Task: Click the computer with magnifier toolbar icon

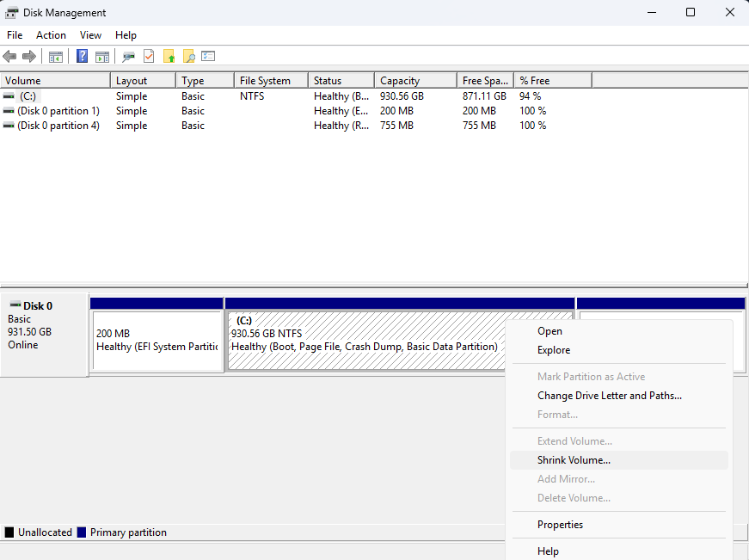Action: (x=126, y=56)
